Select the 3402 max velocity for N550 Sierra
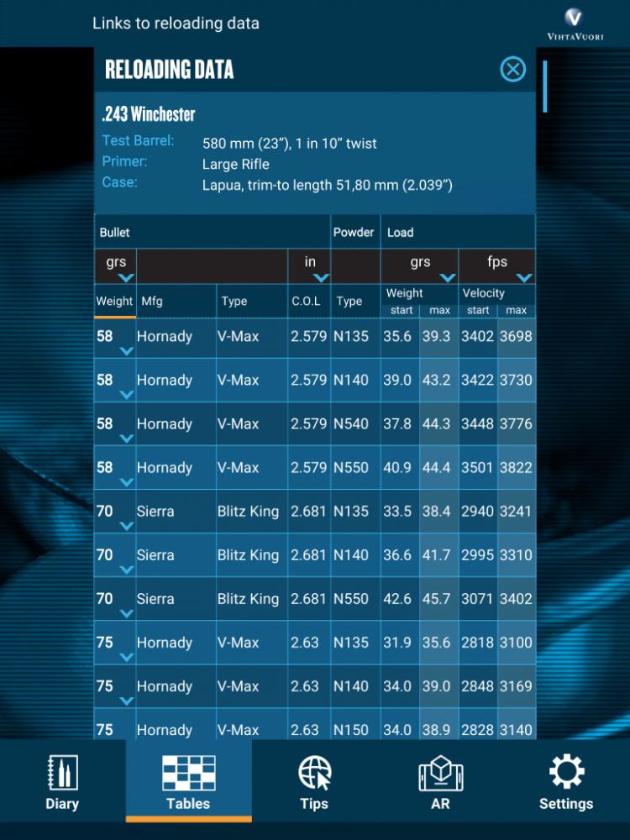Screen dimensions: 630x840 [516, 599]
